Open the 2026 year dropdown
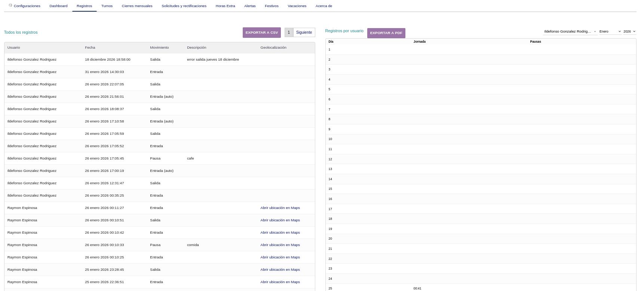 (x=629, y=31)
